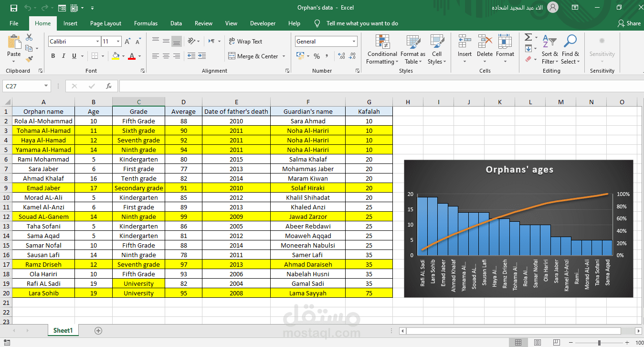
Task: Decrease font size with small A icon
Action: coord(138,42)
